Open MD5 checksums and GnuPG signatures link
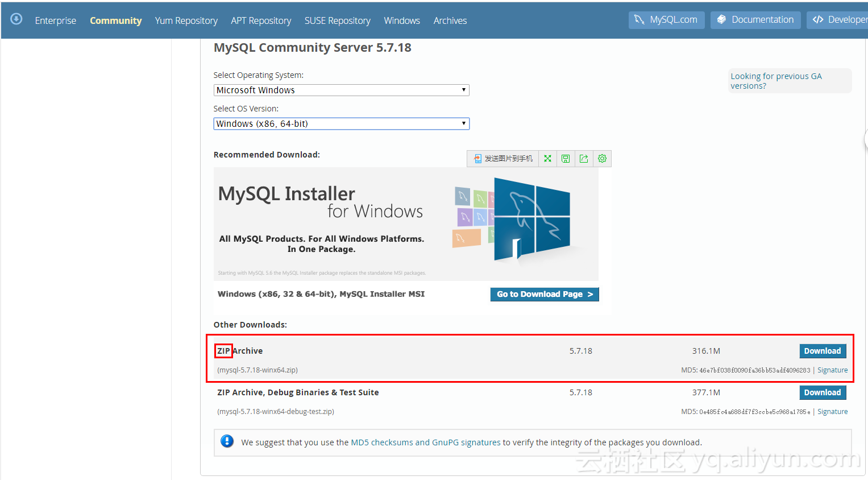The height and width of the screenshot is (480, 868). click(426, 442)
